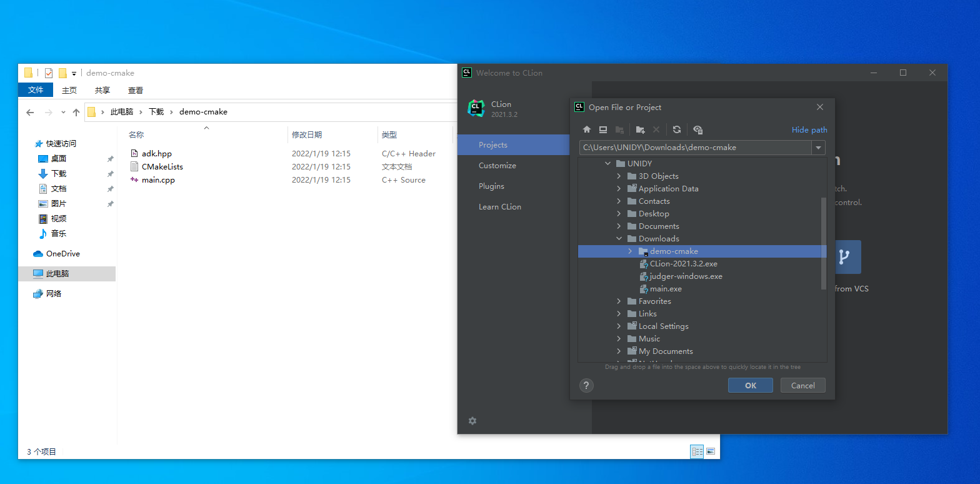Select the My Documents folder row
Viewport: 980px width, 484px height.
[702, 351]
